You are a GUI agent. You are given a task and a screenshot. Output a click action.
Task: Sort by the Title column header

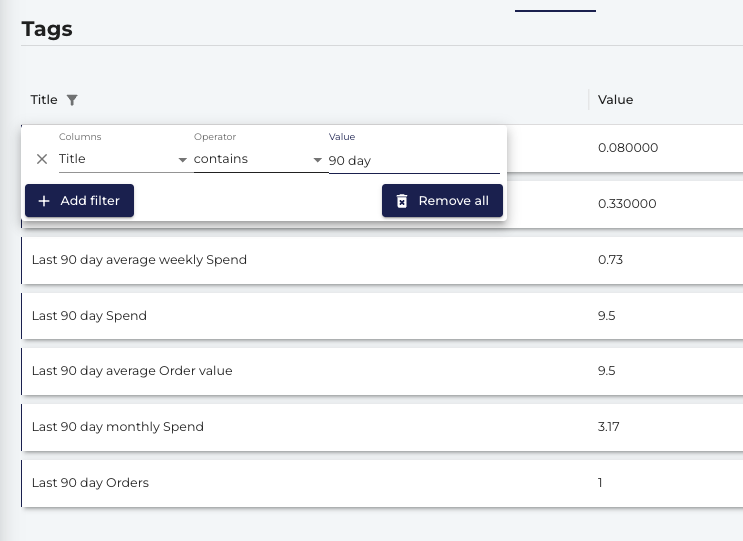[x=44, y=100]
